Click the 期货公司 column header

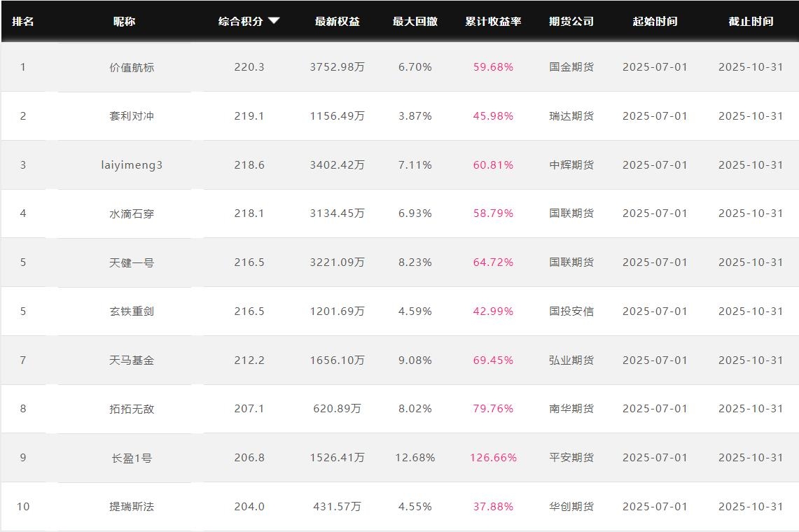(x=571, y=22)
